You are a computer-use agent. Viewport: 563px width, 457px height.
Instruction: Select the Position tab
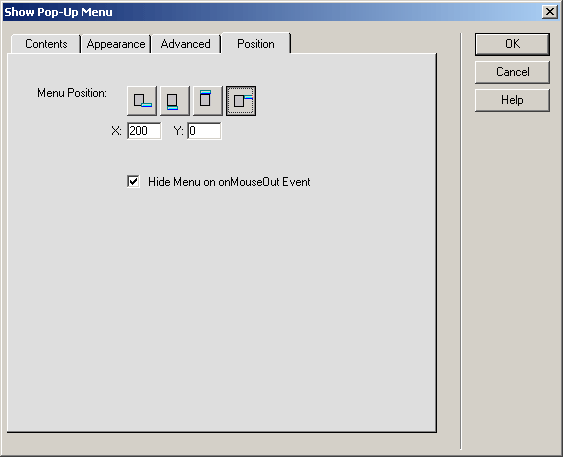(x=256, y=43)
